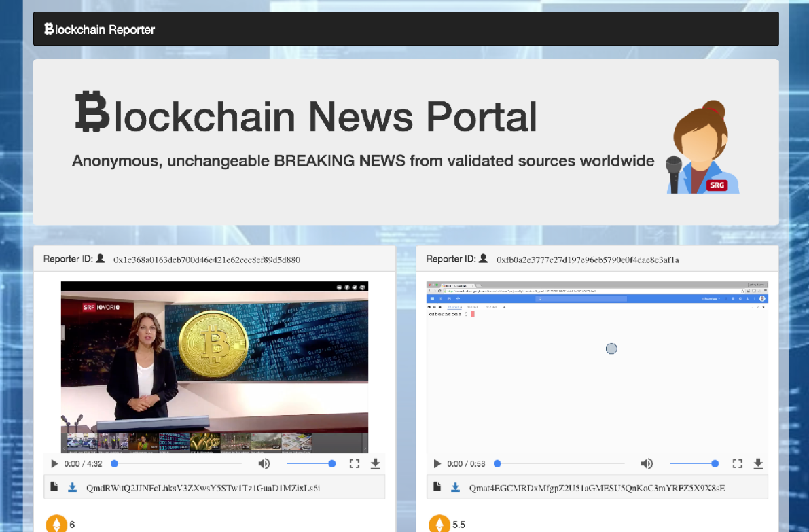The image size is (809, 532).
Task: Enter fullscreen on the right video
Action: click(737, 463)
